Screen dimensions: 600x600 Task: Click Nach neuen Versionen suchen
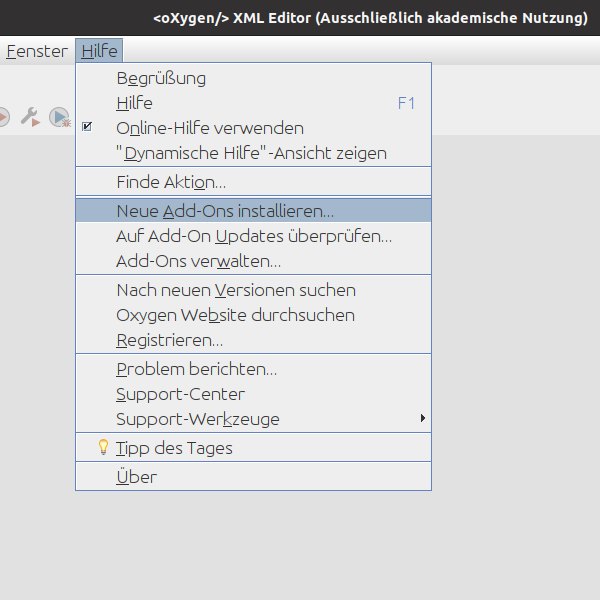click(236, 290)
